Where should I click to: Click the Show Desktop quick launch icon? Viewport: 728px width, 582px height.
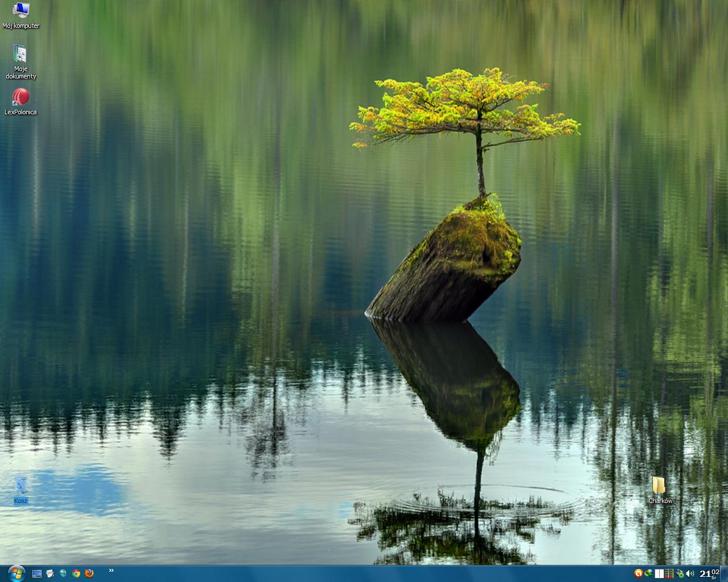tap(37, 573)
